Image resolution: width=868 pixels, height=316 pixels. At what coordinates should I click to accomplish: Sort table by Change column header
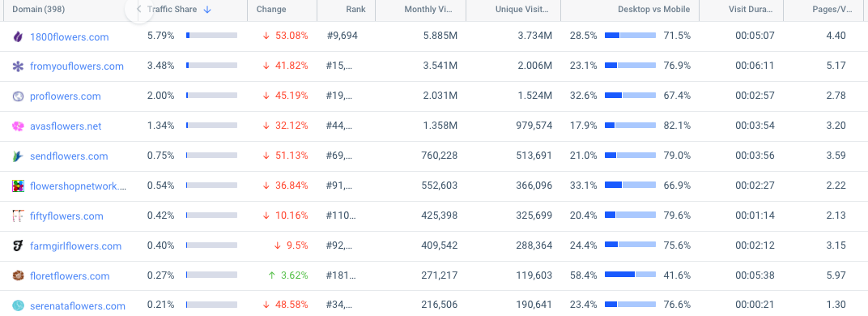pyautogui.click(x=271, y=10)
